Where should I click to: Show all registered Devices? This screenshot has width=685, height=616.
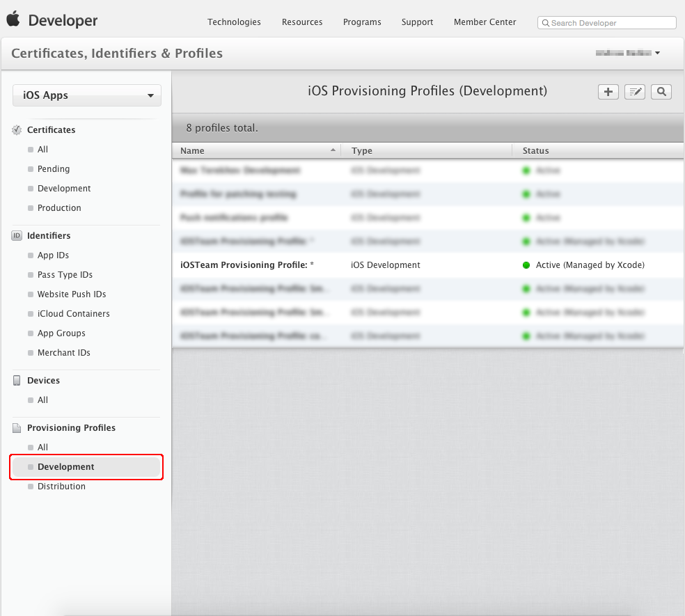[x=43, y=400]
